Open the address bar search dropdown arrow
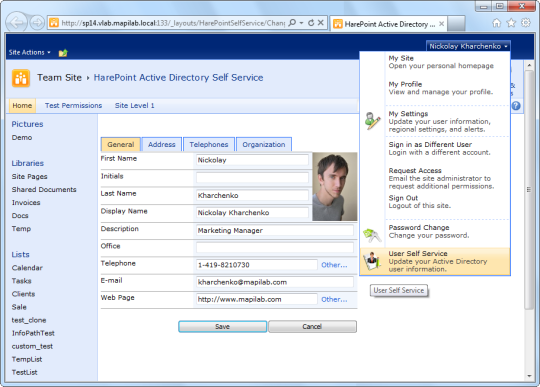The width and height of the screenshot is (540, 387). click(x=301, y=23)
